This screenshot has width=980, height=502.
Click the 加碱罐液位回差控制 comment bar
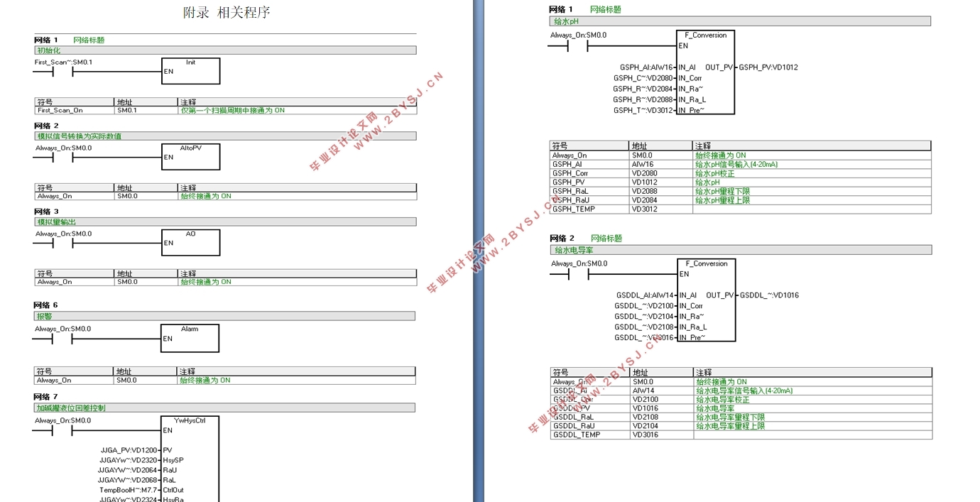[224, 408]
